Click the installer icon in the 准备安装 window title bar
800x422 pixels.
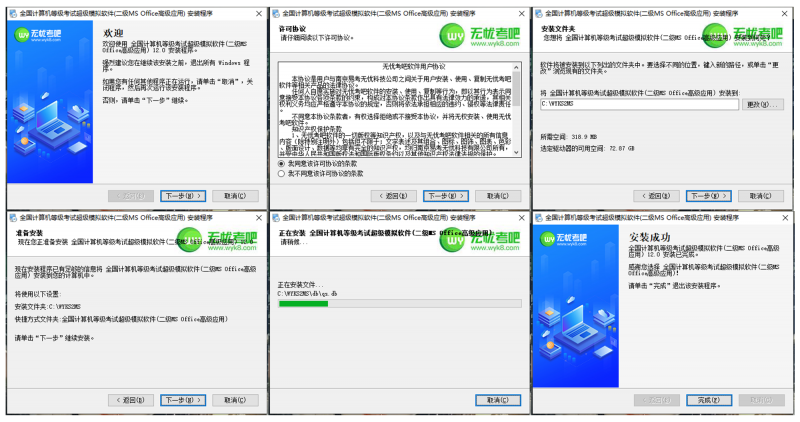click(x=13, y=218)
